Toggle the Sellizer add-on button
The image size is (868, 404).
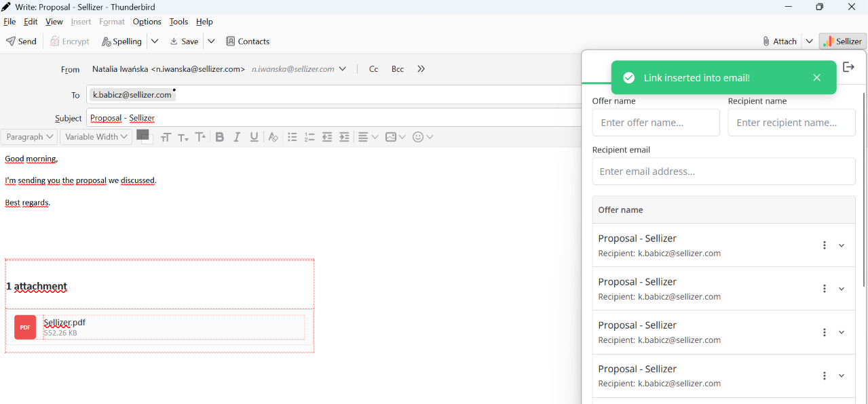[x=842, y=41]
